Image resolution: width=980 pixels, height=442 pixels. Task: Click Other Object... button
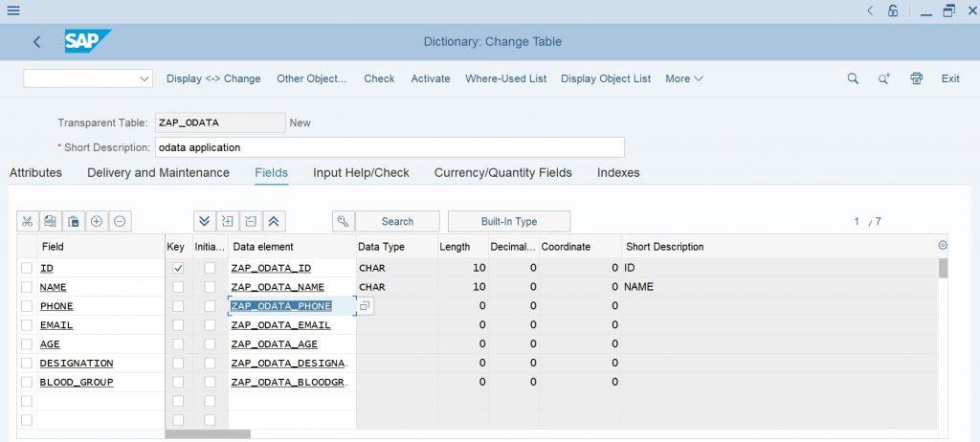pos(312,78)
